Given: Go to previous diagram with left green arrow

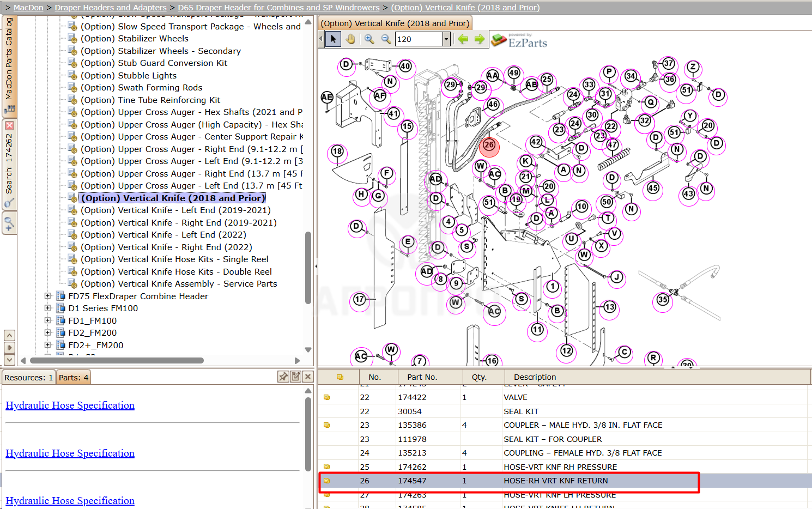Looking at the screenshot, I should [463, 39].
